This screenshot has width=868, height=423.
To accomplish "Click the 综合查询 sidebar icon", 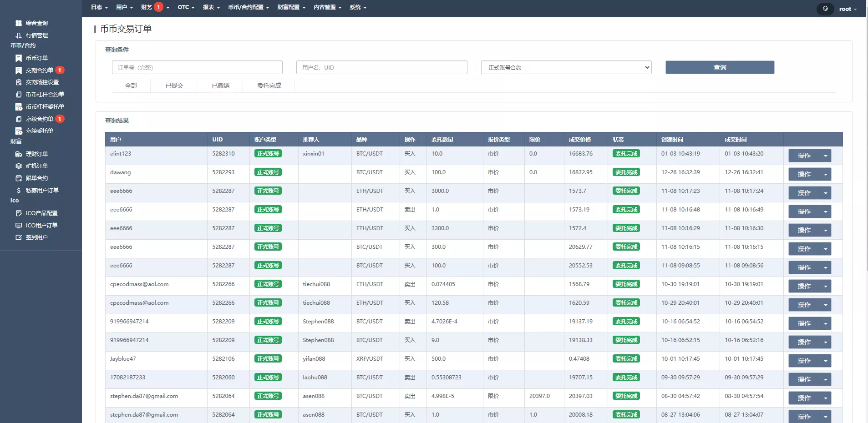I will [x=19, y=23].
